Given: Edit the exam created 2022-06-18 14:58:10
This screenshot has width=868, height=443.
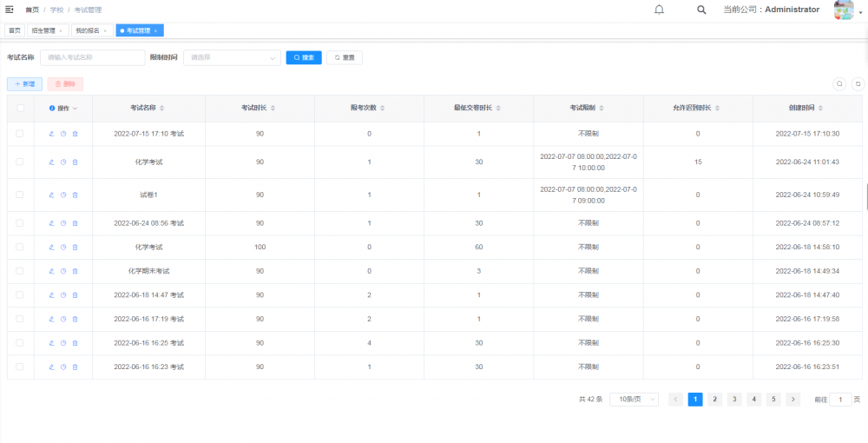Looking at the screenshot, I should click(51, 247).
